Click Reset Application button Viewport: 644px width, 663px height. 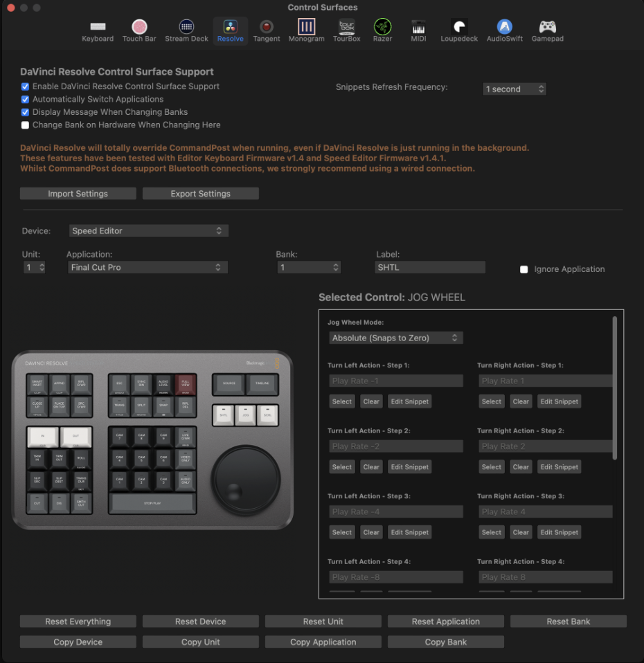pos(446,621)
